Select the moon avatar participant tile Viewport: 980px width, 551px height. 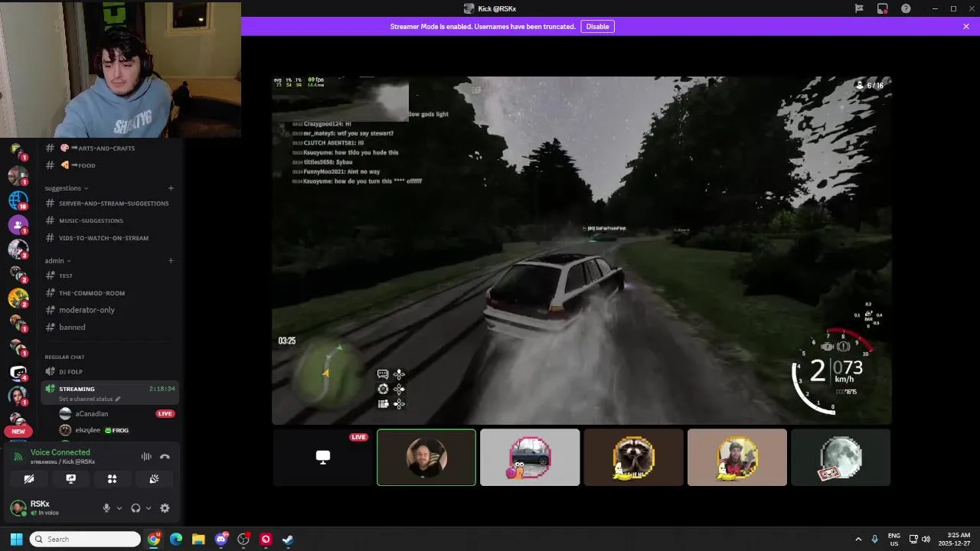pyautogui.click(x=841, y=458)
